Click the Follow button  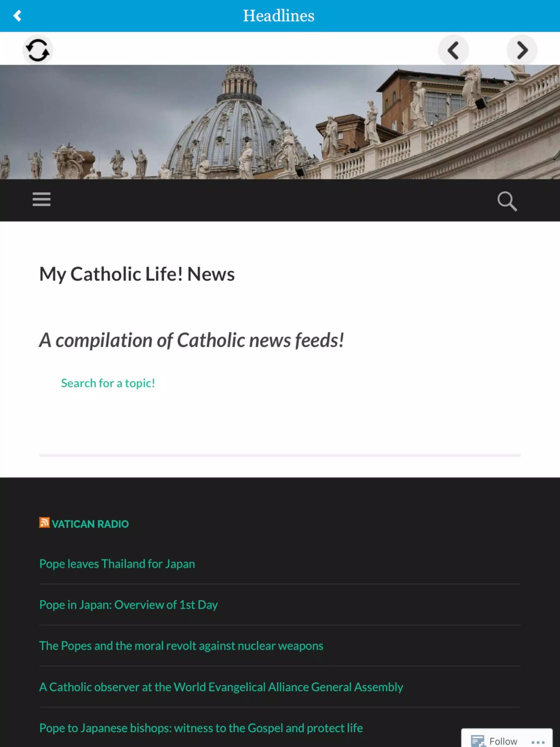494,741
